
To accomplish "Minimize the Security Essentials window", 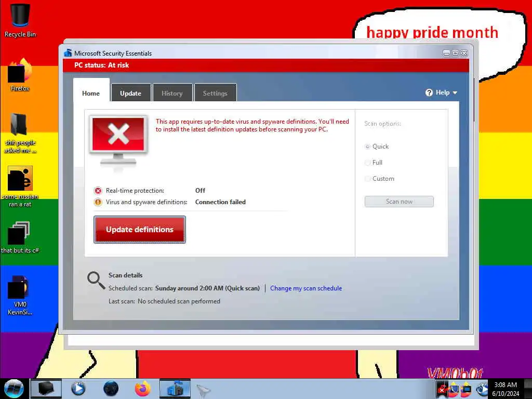I will click(x=446, y=54).
